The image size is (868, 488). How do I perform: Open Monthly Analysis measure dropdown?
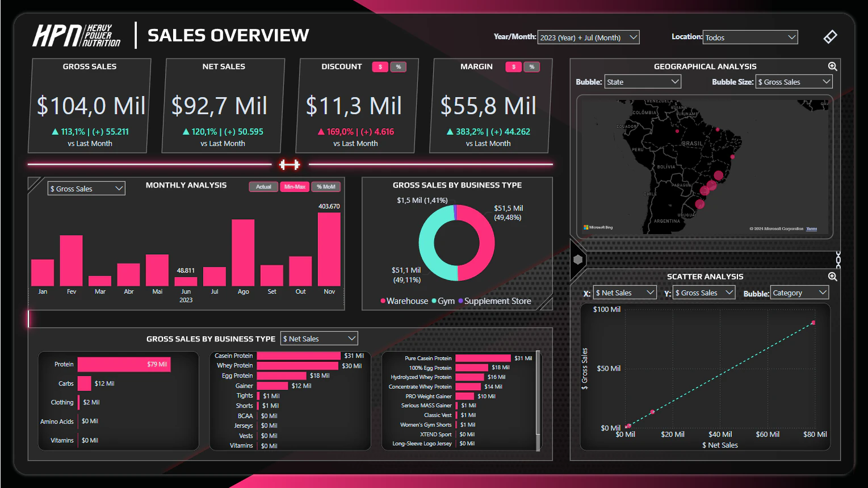[86, 189]
